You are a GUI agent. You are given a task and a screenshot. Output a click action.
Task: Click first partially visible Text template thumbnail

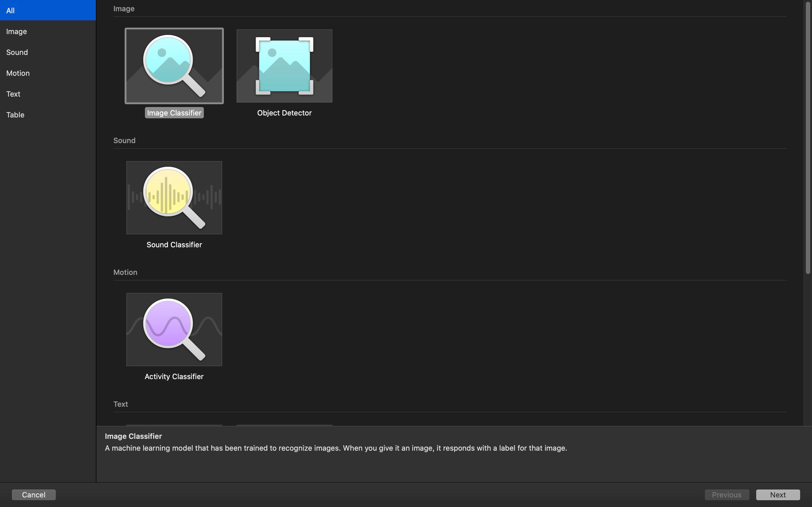point(174,425)
